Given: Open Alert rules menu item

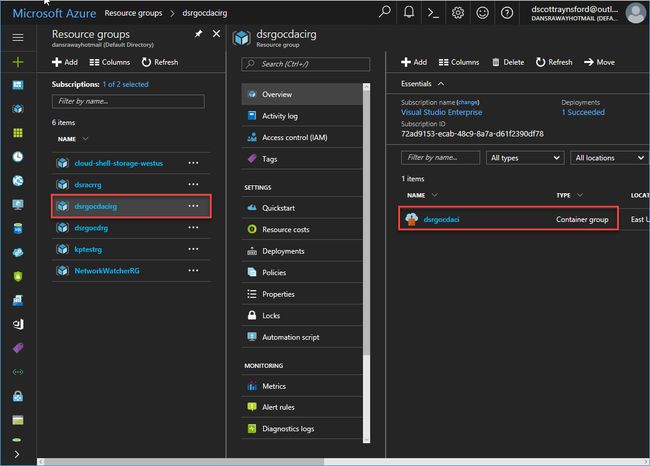Looking at the screenshot, I should [x=302, y=407].
